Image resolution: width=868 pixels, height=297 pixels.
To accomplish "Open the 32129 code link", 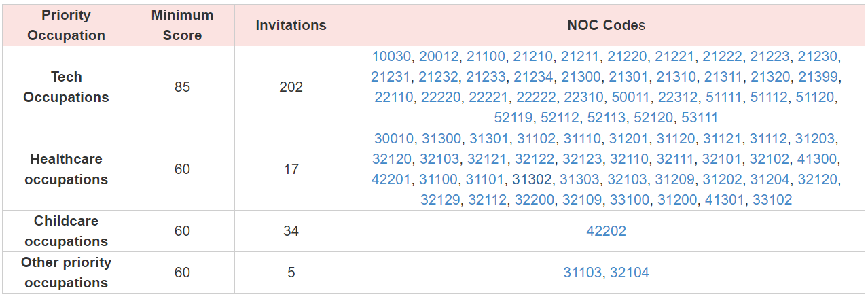I will click(441, 200).
